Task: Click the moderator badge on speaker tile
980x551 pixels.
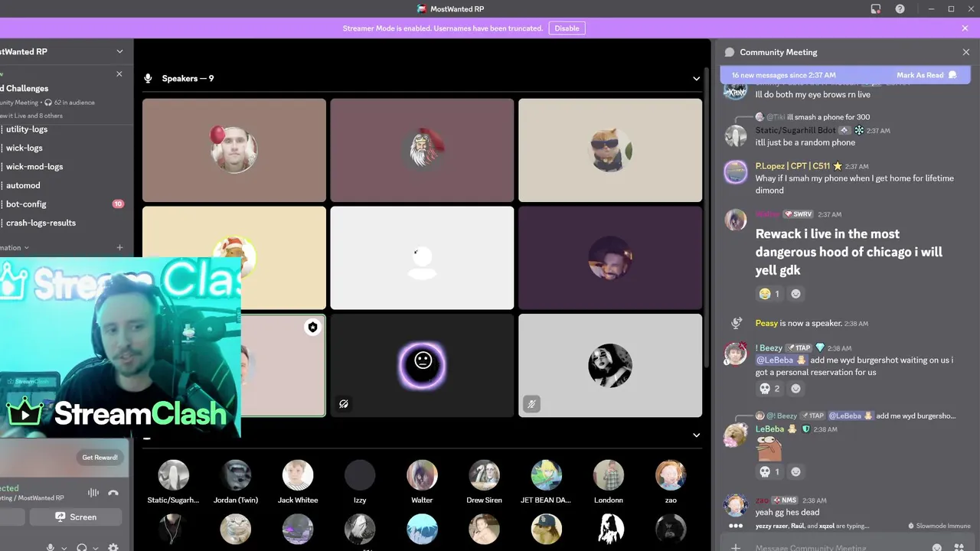Action: pyautogui.click(x=312, y=327)
